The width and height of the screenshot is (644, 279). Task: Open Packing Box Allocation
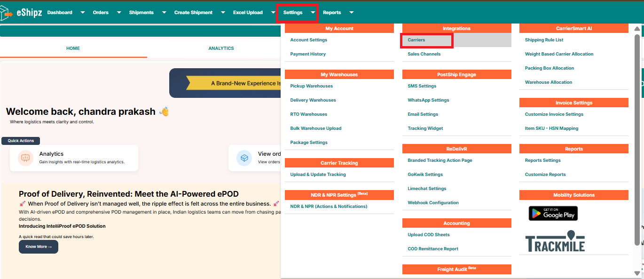(550, 68)
